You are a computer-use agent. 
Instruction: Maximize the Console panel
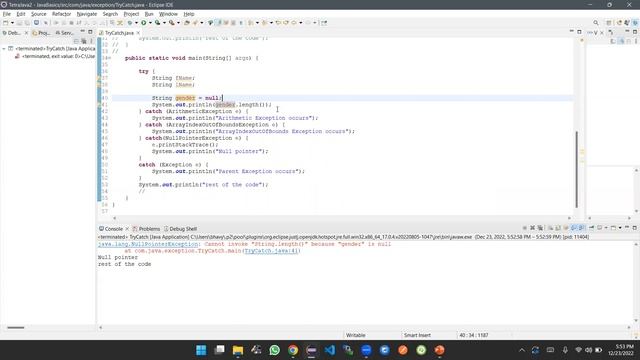pyautogui.click(x=635, y=227)
